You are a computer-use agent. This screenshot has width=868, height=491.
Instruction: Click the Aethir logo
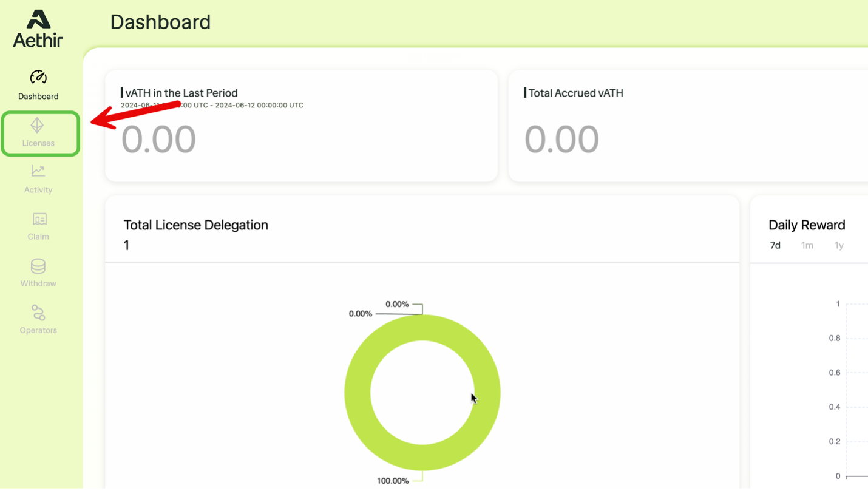[x=38, y=29]
